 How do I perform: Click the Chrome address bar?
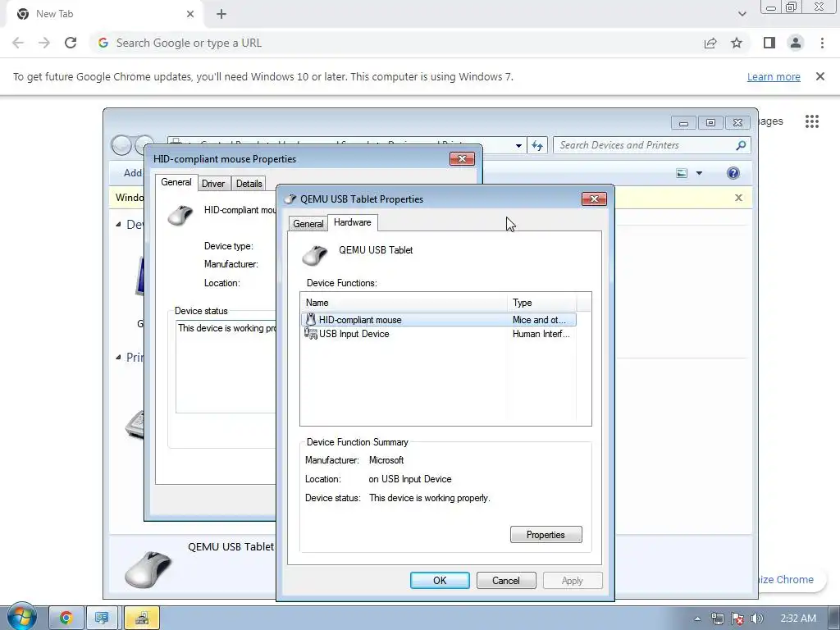(x=396, y=43)
